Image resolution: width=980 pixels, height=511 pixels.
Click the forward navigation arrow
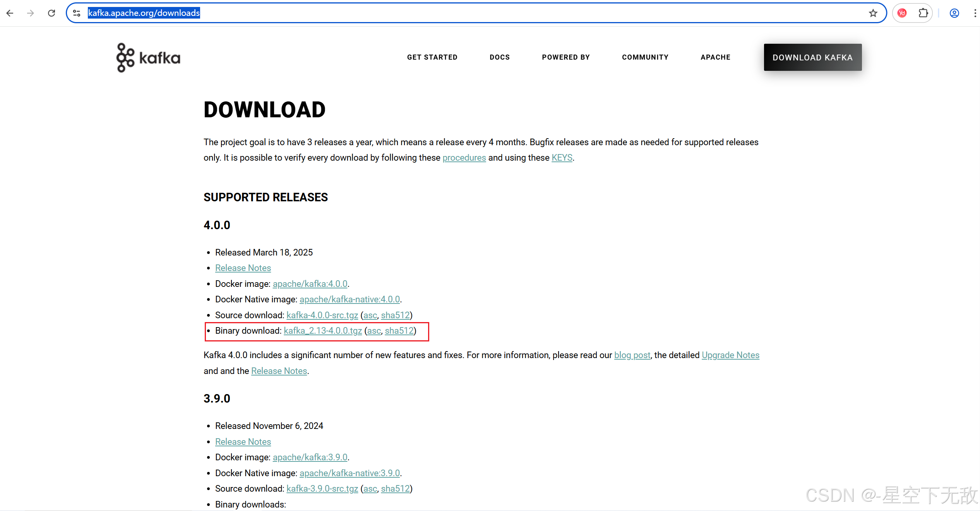[x=31, y=13]
